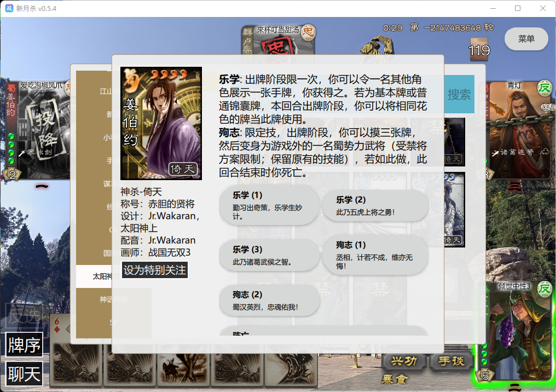Activate the 兴功 skill button

point(404,361)
